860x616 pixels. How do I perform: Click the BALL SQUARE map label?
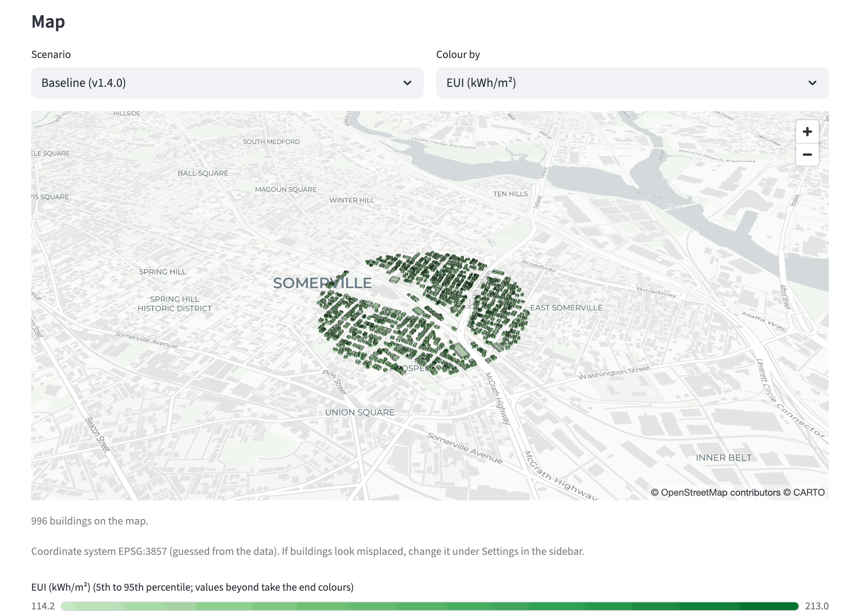pyautogui.click(x=203, y=173)
